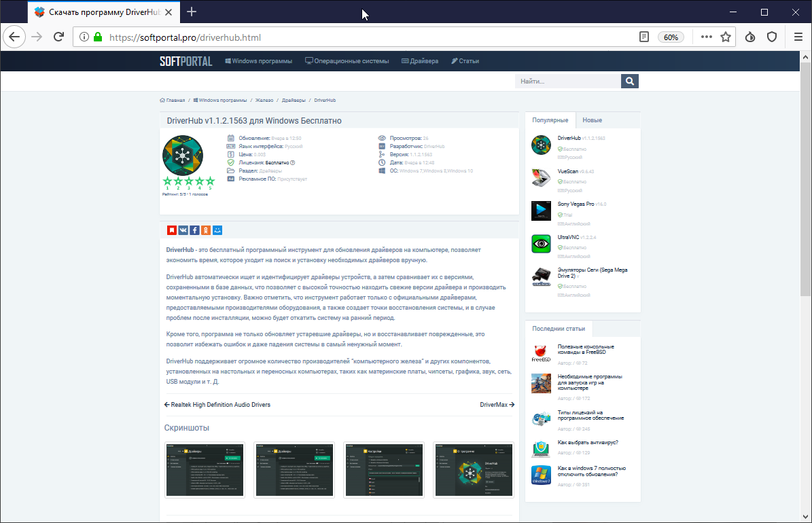Close the DriverHub download tab
Viewport: 812px width, 523px height.
click(169, 12)
